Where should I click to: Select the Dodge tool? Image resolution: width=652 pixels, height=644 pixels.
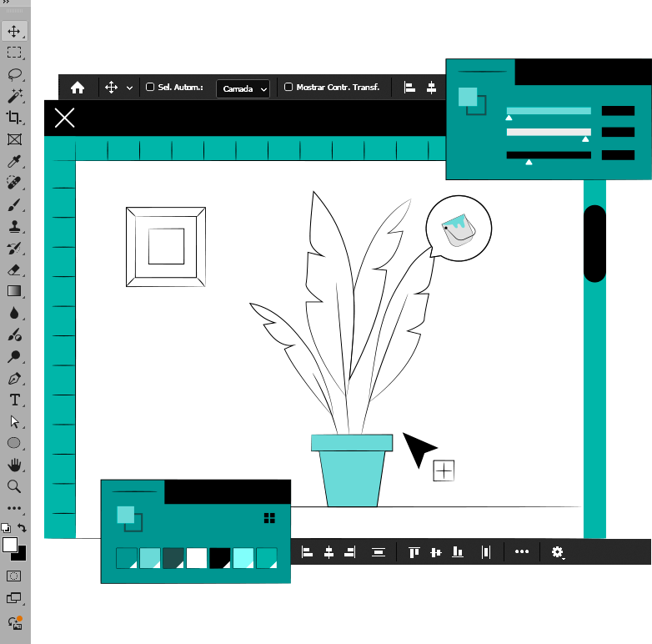(14, 356)
